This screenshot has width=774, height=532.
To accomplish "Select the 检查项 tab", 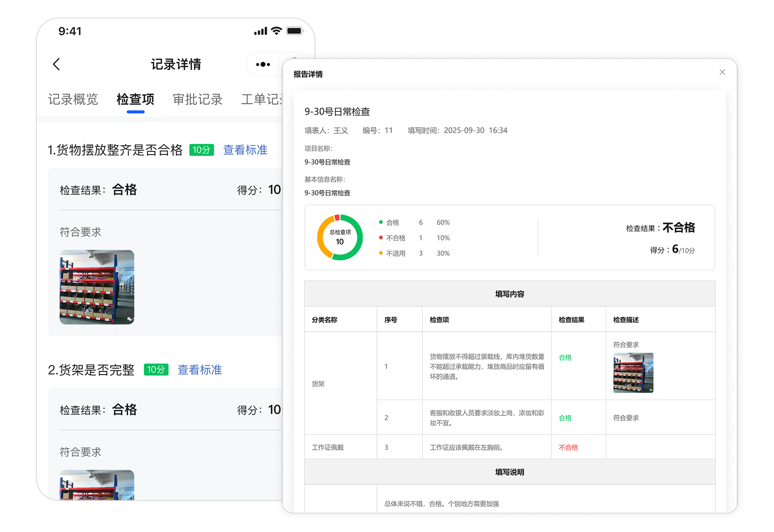I will tap(135, 99).
